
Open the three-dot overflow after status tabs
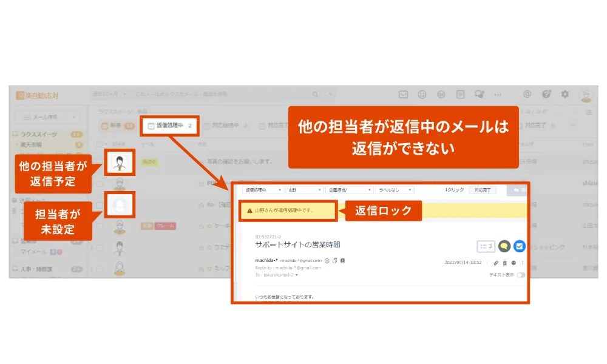click(572, 126)
